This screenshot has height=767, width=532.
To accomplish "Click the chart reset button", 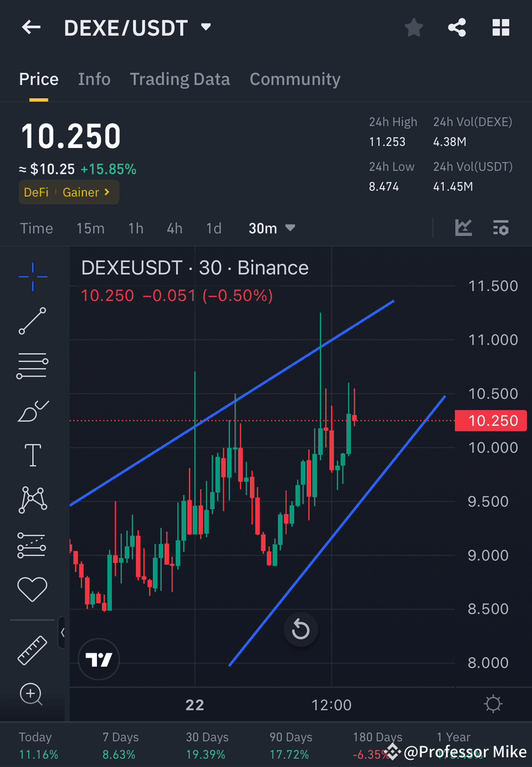I will (x=301, y=629).
